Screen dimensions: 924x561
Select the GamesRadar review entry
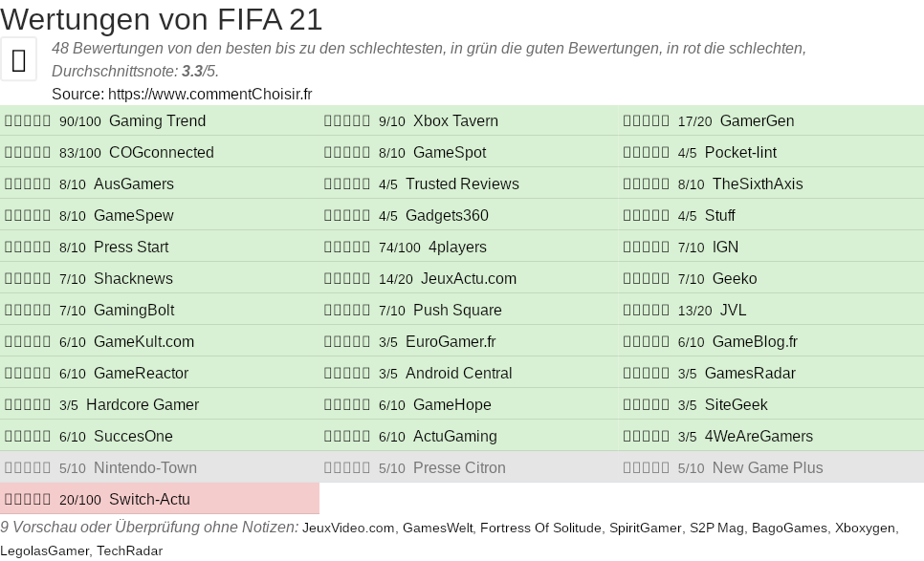(x=750, y=374)
